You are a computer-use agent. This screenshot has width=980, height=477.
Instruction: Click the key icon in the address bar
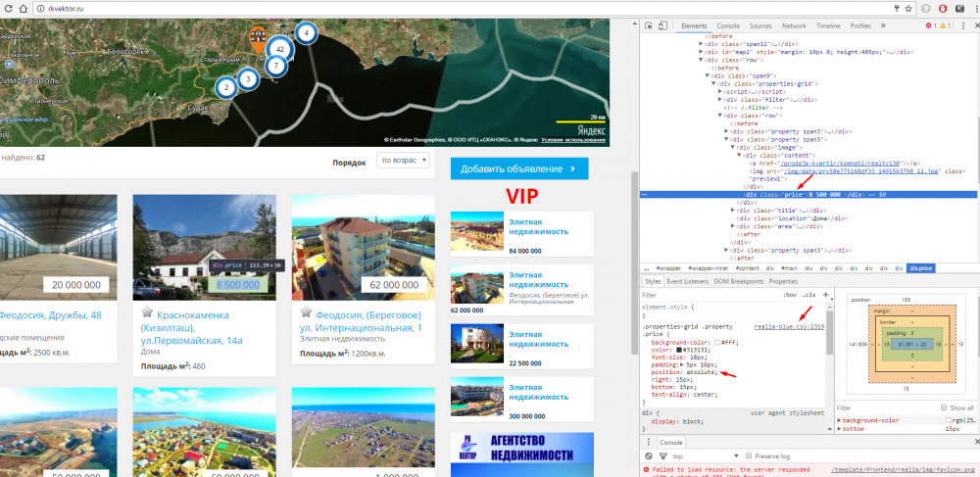click(x=897, y=9)
